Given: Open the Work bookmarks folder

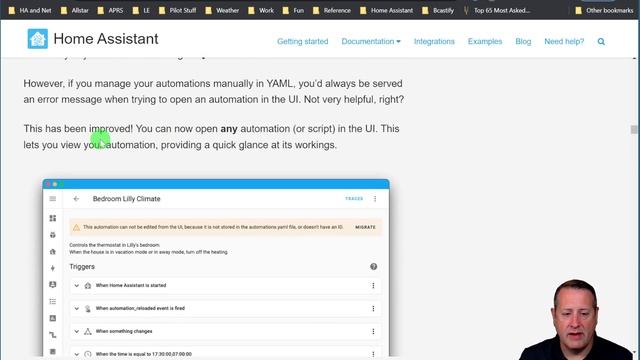Looking at the screenshot, I should [x=261, y=11].
